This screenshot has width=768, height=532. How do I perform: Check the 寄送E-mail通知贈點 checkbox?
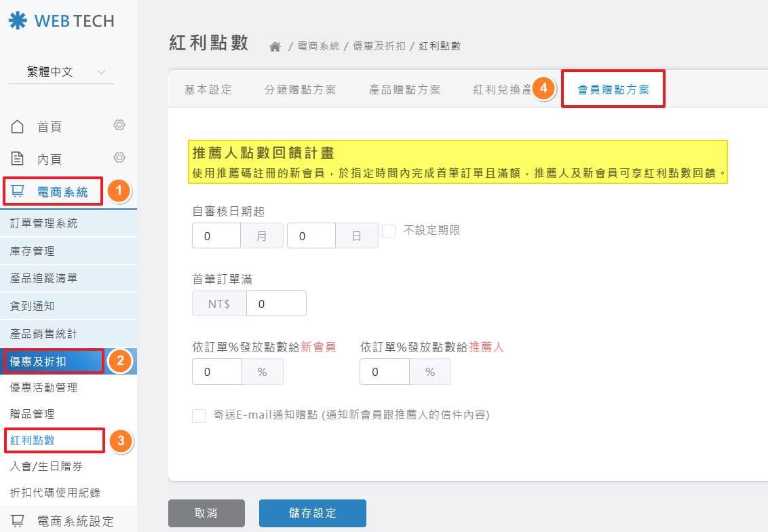199,415
